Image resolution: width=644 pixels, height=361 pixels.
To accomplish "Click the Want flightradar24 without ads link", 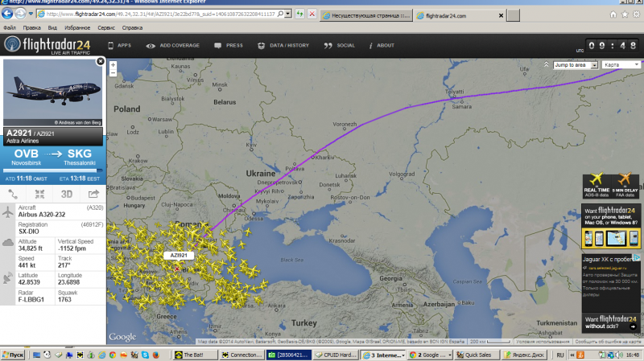I will click(x=611, y=322).
